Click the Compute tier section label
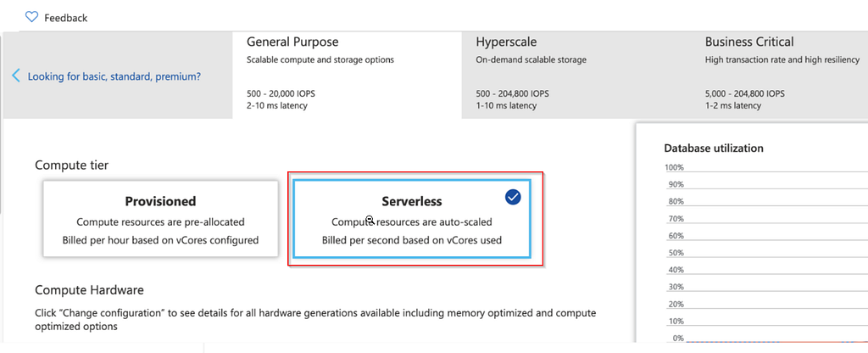868x353 pixels. tap(70, 165)
